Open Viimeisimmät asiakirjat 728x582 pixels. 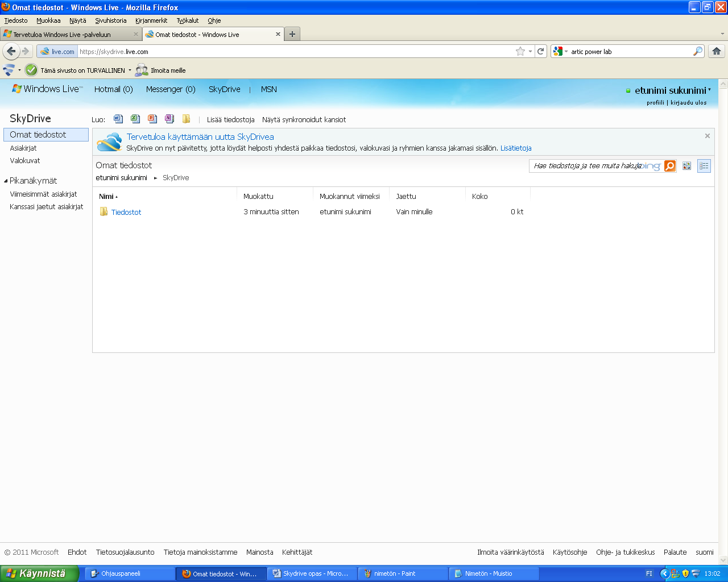coord(43,194)
